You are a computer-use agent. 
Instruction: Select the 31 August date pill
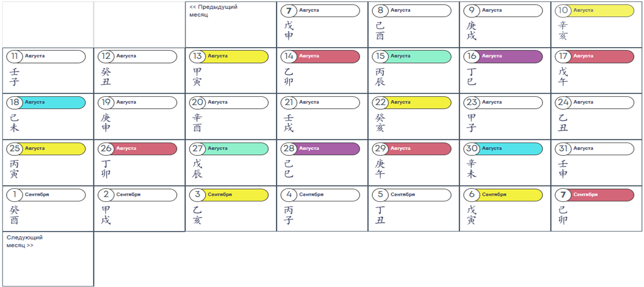pos(594,149)
